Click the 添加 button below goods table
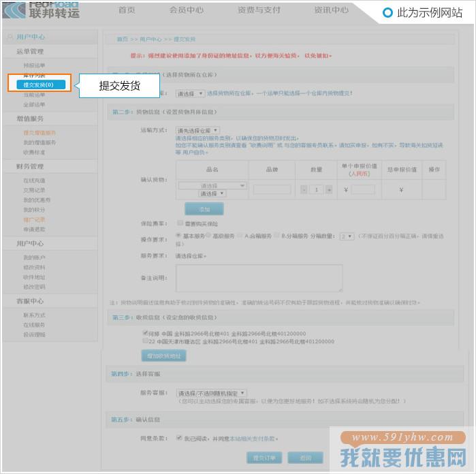The height and width of the screenshot is (474, 476). coord(204,209)
